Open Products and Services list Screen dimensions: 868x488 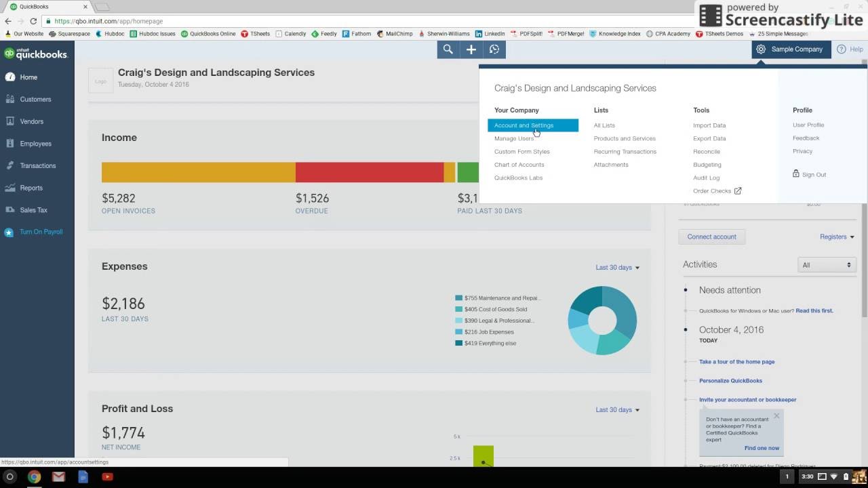tap(625, 138)
